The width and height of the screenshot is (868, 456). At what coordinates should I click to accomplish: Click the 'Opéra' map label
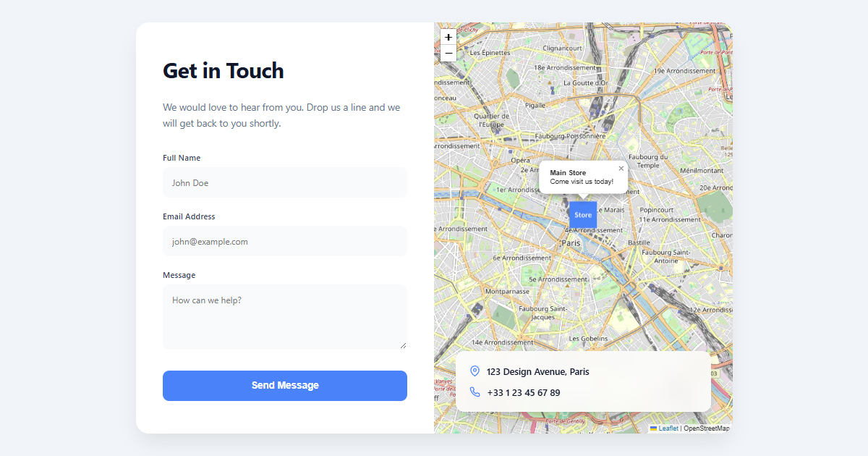[520, 160]
